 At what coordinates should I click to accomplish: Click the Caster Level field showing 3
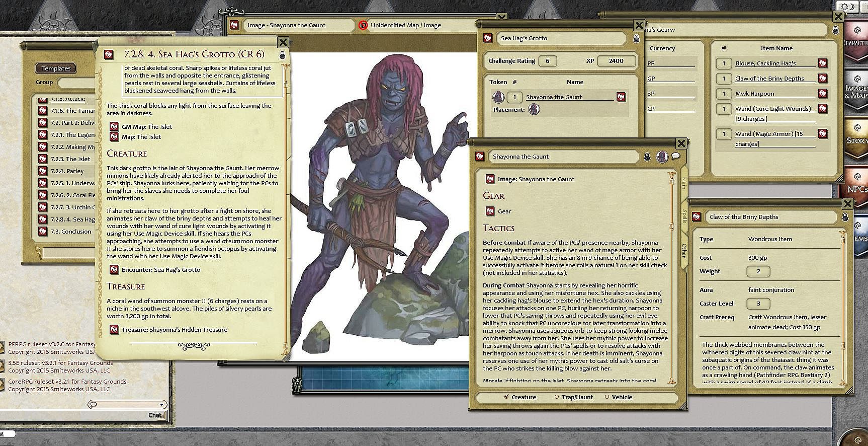pyautogui.click(x=758, y=304)
